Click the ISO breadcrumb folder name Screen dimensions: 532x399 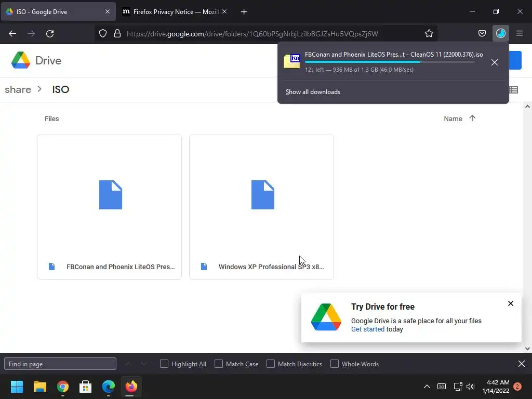61,89
